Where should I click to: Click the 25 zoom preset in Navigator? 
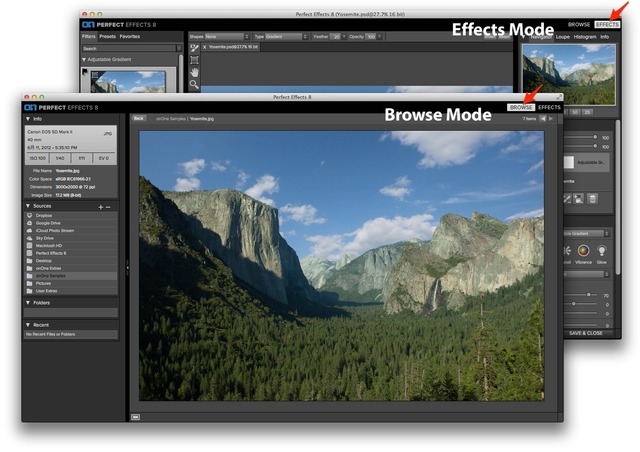(587, 112)
